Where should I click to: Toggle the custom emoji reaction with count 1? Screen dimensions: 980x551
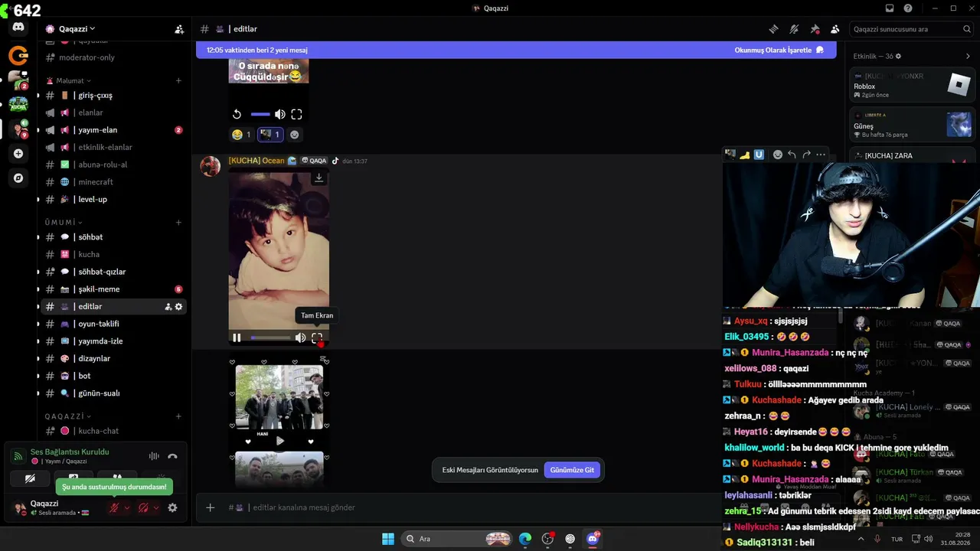(x=270, y=135)
